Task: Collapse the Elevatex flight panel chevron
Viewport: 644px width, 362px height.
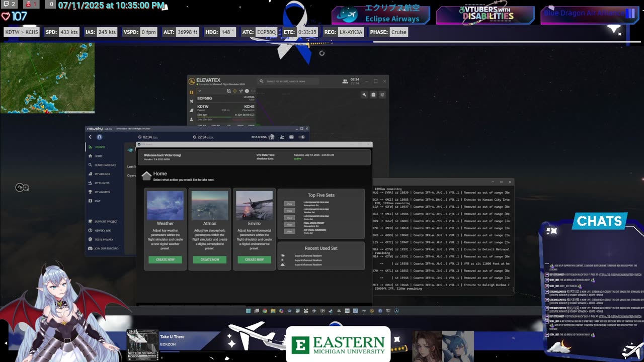Action: click(200, 91)
